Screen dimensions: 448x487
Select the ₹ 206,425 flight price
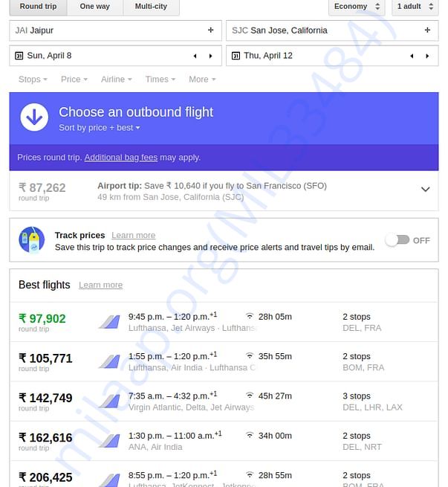(x=45, y=477)
